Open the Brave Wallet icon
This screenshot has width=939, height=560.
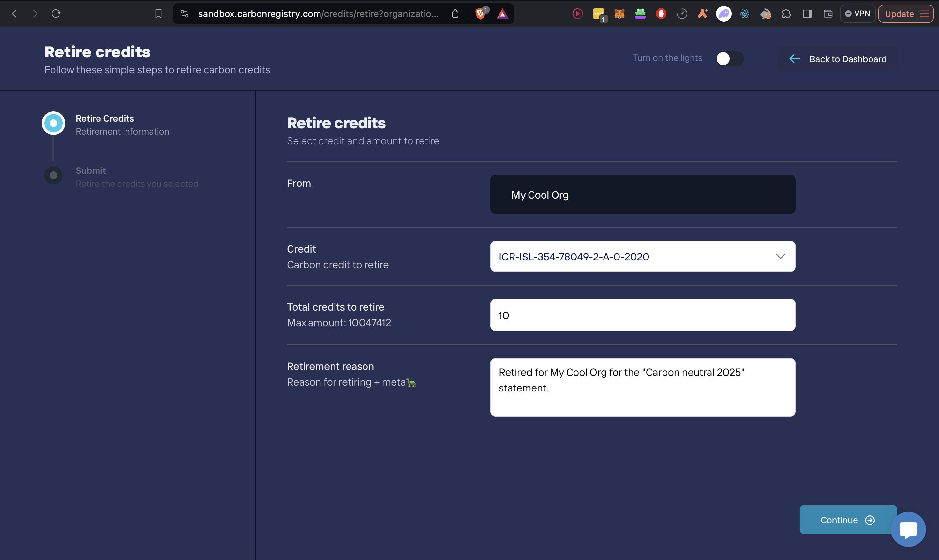tap(828, 14)
